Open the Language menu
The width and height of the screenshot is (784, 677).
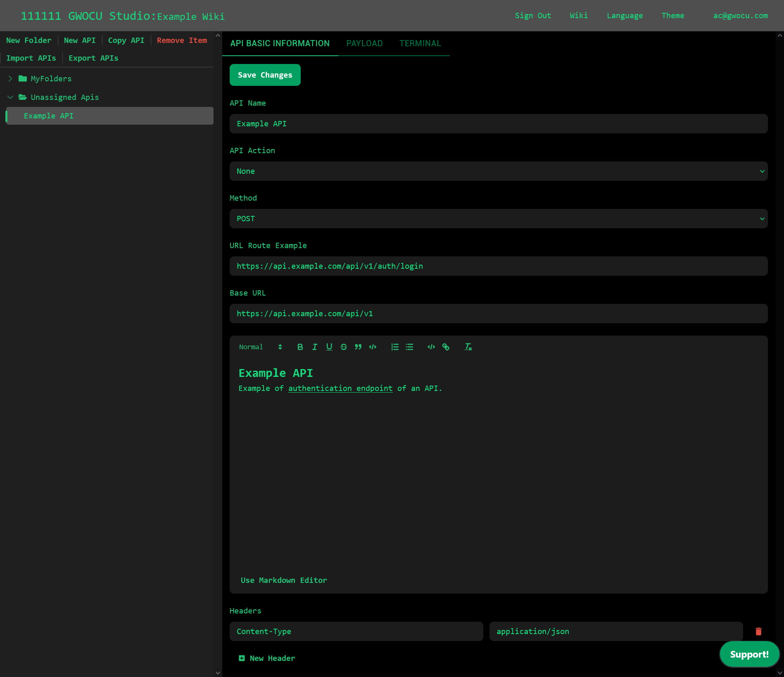625,16
